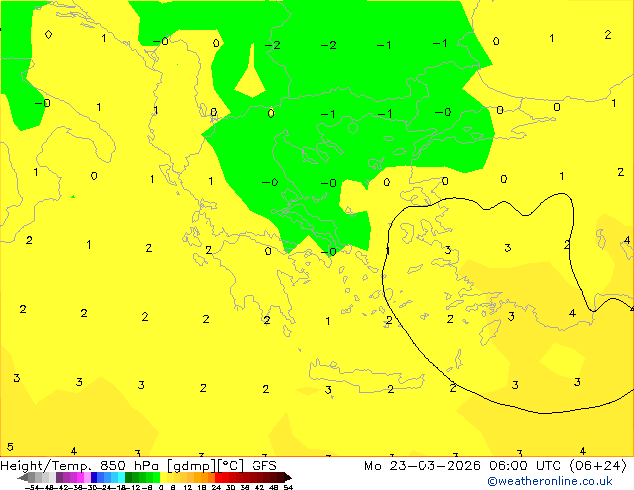Click the dark right arrow end of legend
Screen dimensions: 634x490
[287, 477]
